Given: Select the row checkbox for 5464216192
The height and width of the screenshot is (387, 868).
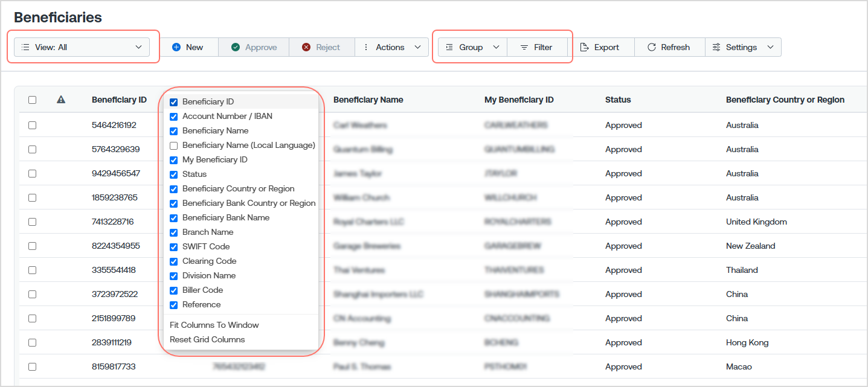Looking at the screenshot, I should (32, 125).
